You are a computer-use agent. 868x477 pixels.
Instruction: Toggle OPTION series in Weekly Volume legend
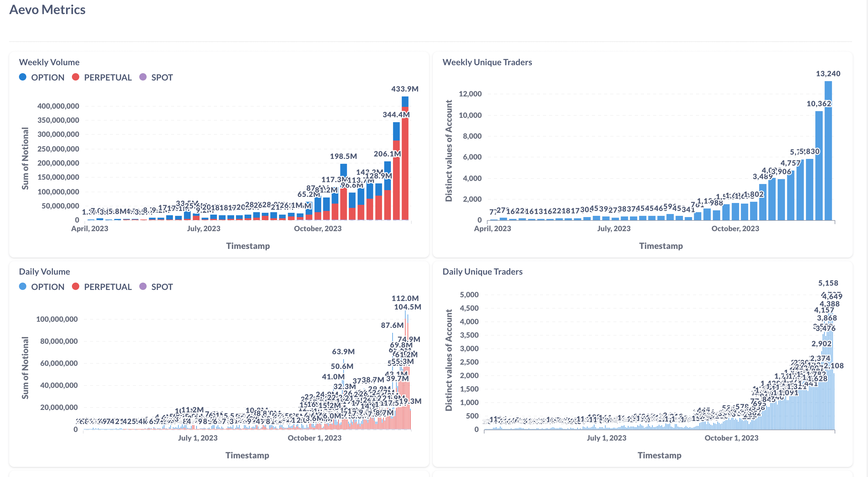[x=42, y=77]
